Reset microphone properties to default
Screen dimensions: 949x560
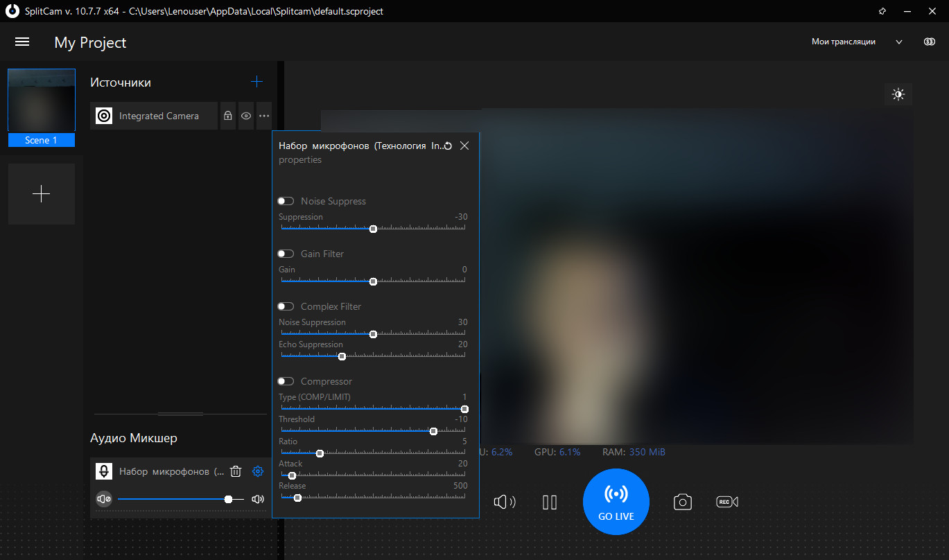click(448, 146)
